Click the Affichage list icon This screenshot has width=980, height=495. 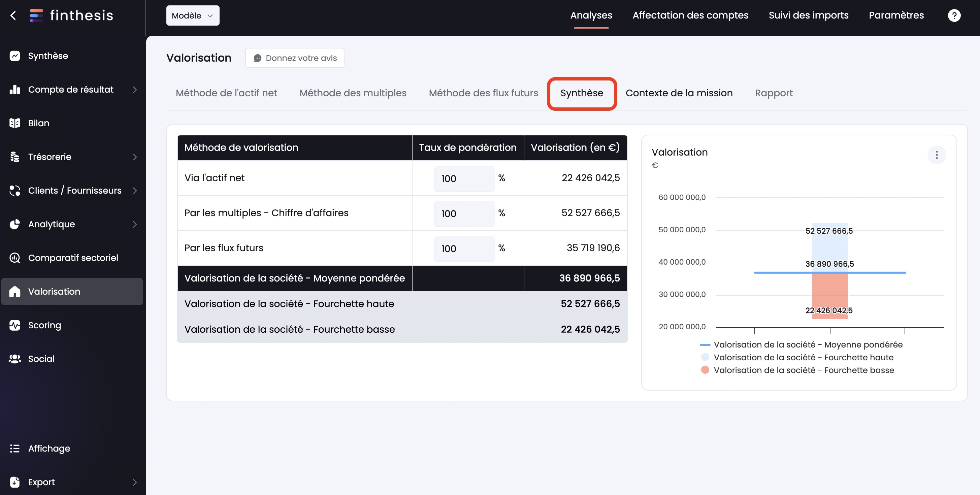[15, 449]
